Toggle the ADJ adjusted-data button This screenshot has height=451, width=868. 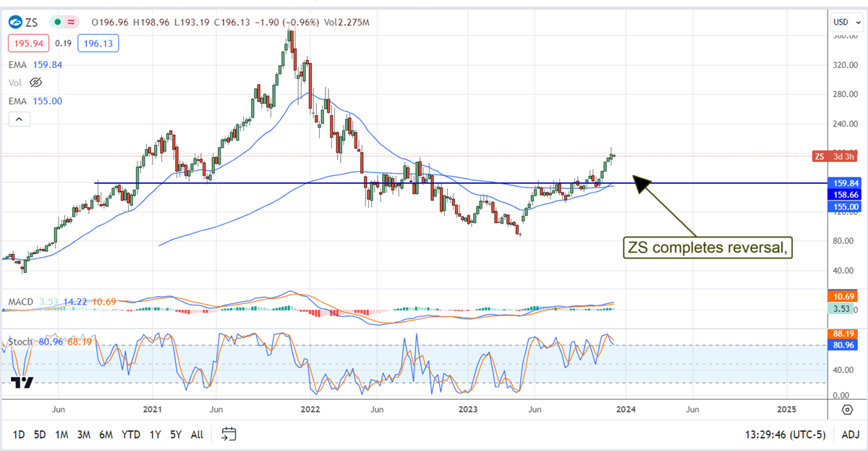[x=849, y=434]
